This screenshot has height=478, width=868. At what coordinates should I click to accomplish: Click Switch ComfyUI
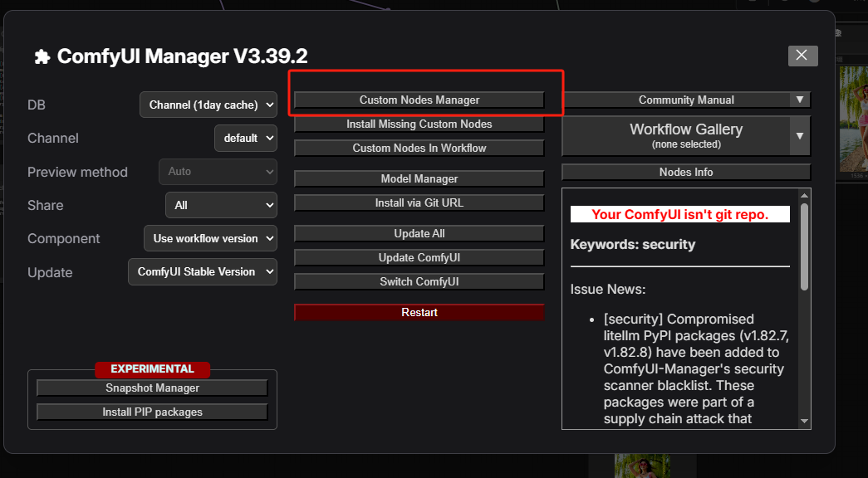[x=419, y=281]
